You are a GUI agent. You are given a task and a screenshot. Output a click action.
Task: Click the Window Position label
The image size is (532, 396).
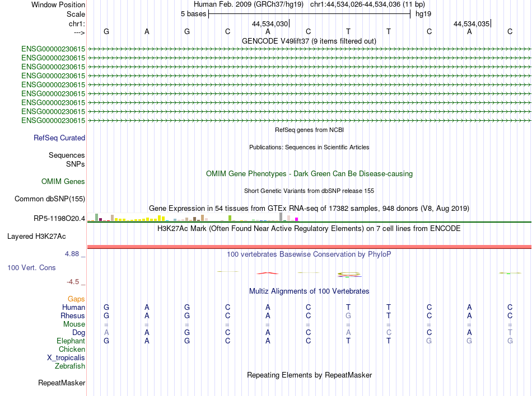tap(58, 4)
